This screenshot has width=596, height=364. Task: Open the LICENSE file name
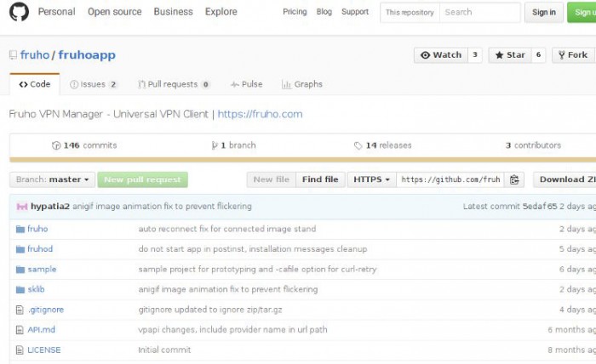(x=44, y=350)
